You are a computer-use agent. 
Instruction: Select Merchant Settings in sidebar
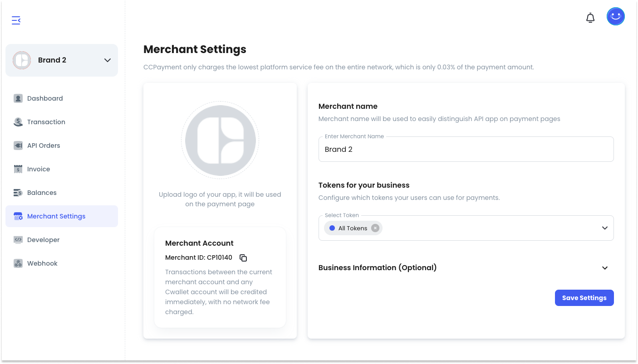[56, 216]
